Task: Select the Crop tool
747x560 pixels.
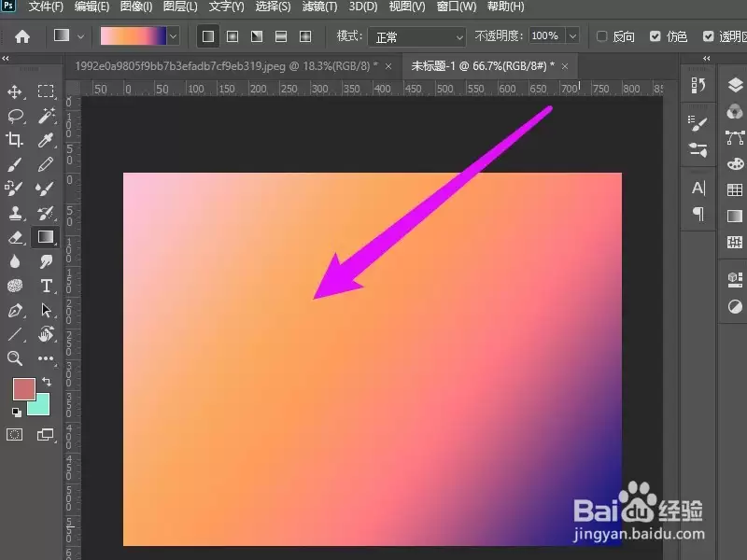Action: pyautogui.click(x=14, y=140)
